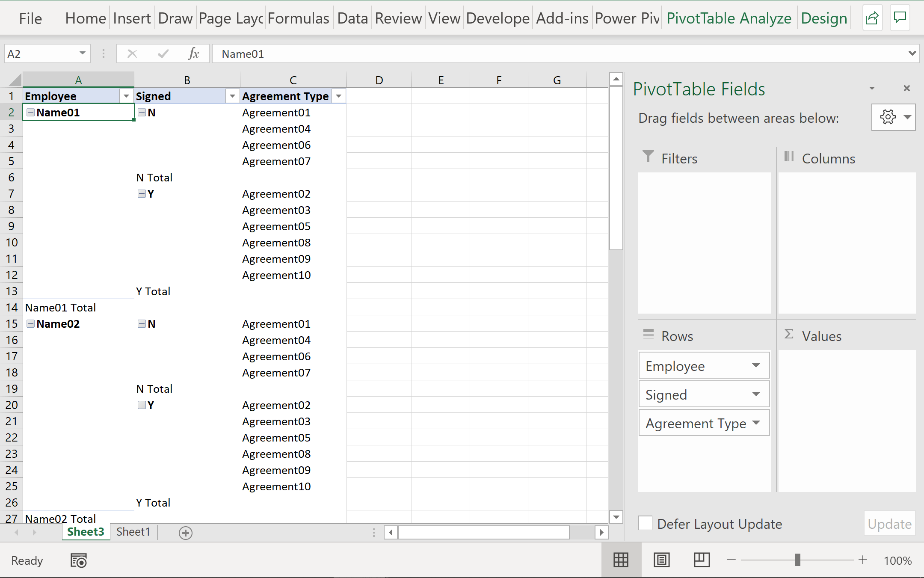Screen dimensions: 924x578
Task: Open the PivotTable Analyze tab
Action: pos(729,18)
